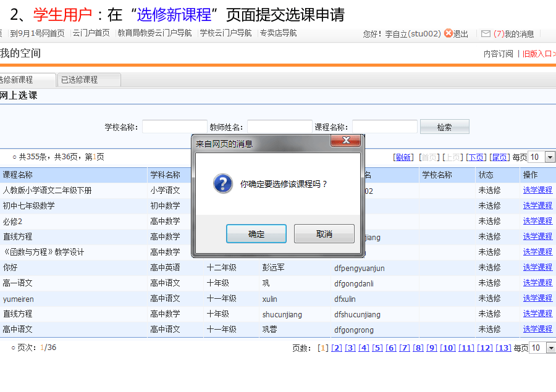This screenshot has height=392, width=556.
Task: Jump to last page via 尾页
Action: [x=500, y=157]
